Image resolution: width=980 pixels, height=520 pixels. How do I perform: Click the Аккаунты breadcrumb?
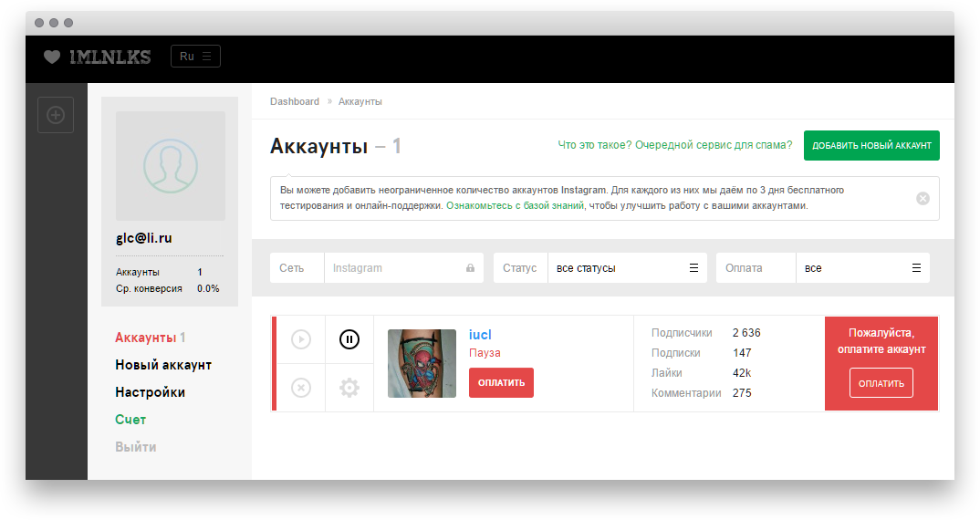point(360,101)
